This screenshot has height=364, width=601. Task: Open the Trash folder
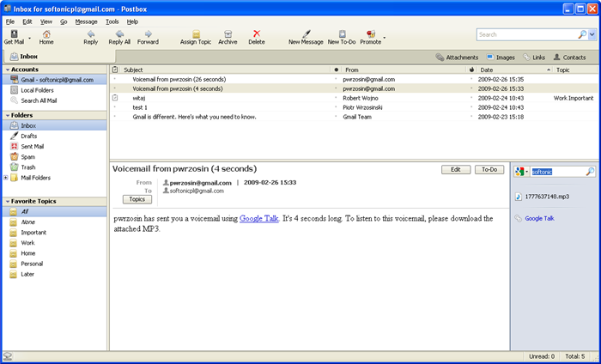[54, 167]
